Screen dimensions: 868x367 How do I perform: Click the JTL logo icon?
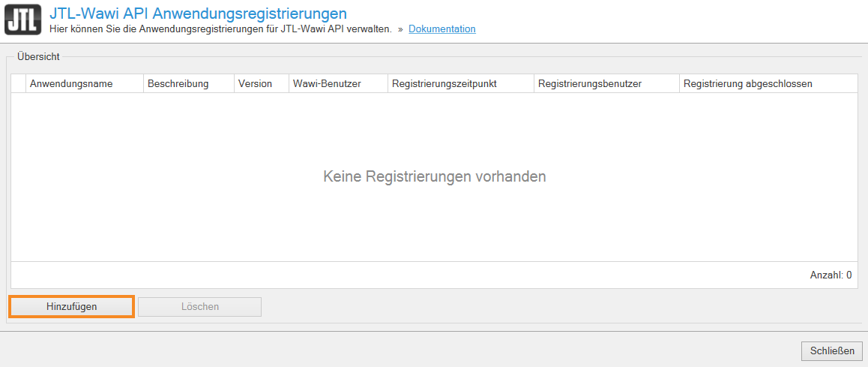click(x=22, y=20)
